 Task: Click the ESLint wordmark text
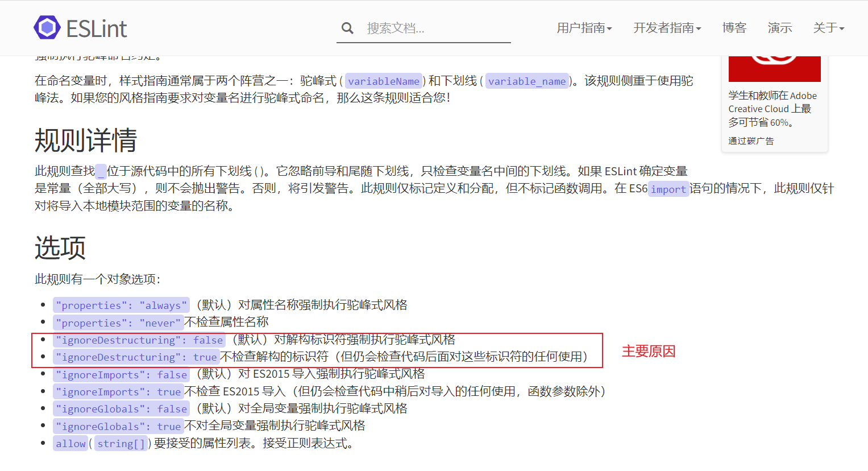coord(97,28)
